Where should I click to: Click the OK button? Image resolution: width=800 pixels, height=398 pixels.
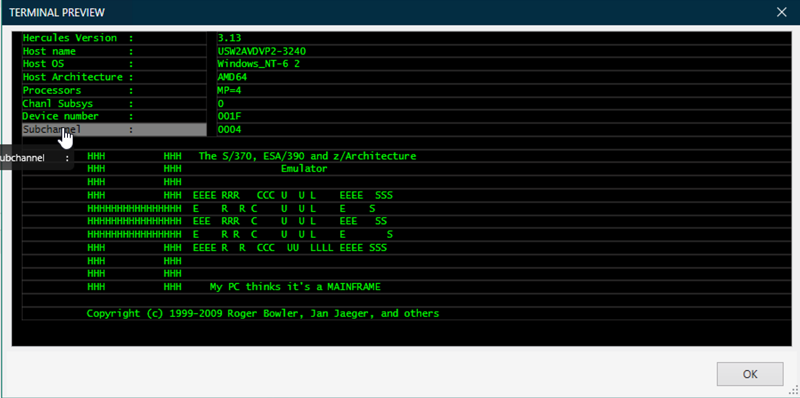click(749, 374)
